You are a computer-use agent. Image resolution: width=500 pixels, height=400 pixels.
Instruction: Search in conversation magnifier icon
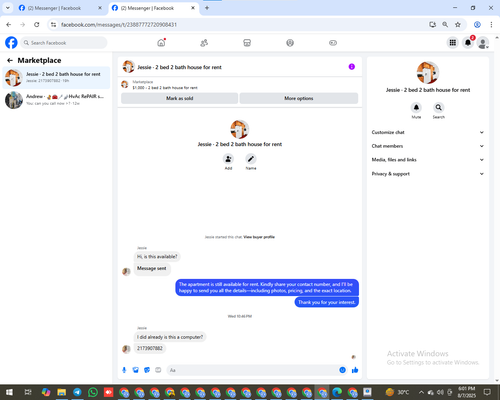(439, 108)
